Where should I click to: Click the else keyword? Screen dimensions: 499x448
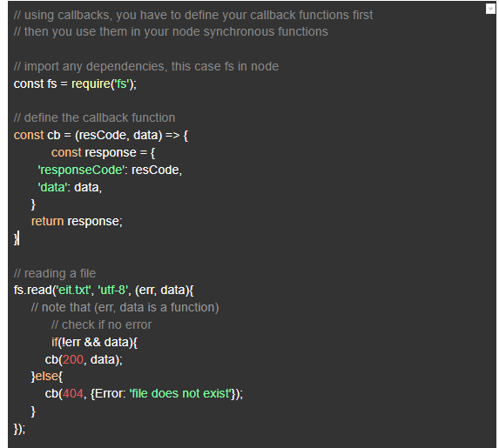[x=47, y=376]
